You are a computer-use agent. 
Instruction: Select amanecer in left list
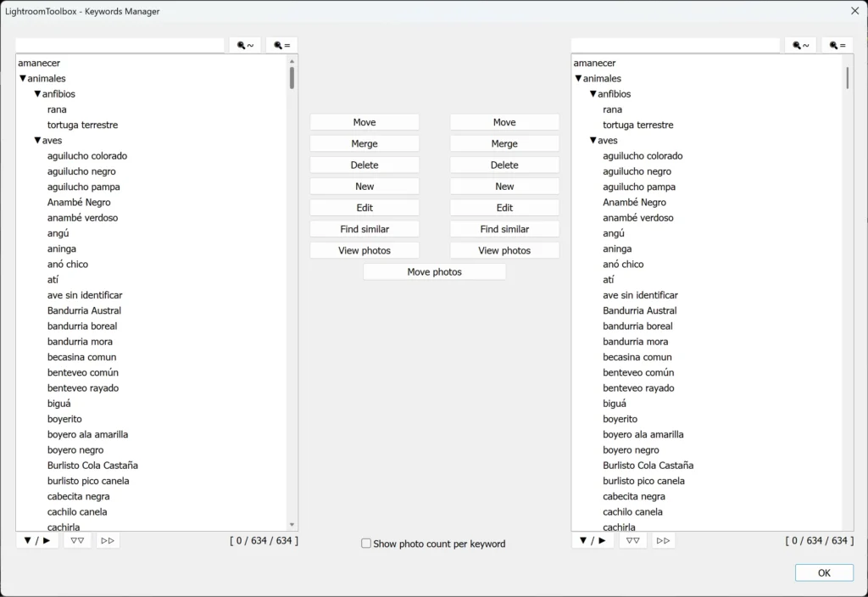pyautogui.click(x=39, y=63)
